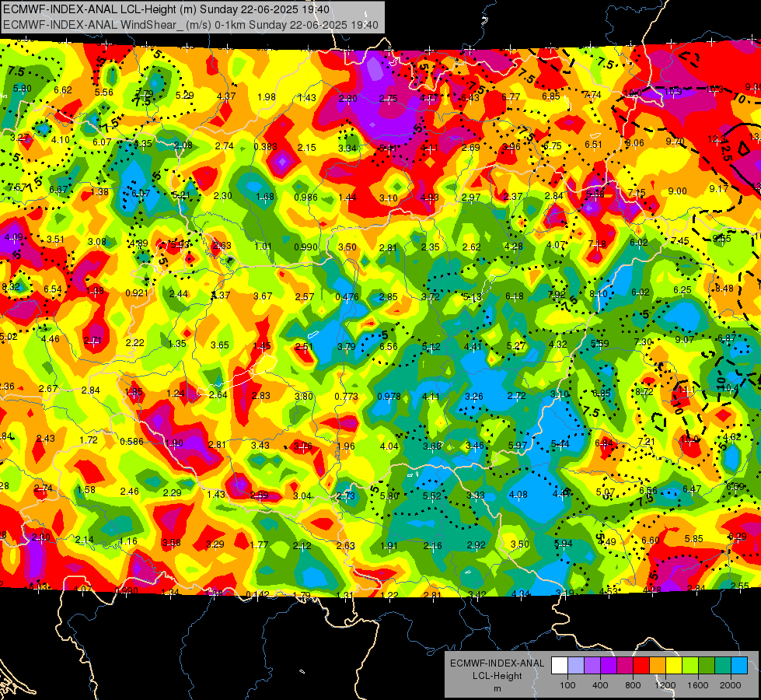Click the wind shear value 6.62
761x700 pixels.
coord(63,90)
